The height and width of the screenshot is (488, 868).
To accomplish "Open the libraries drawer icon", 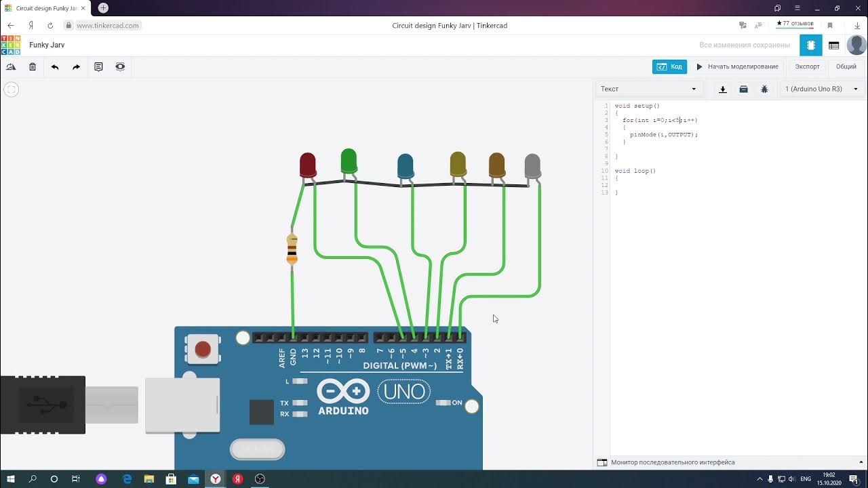I will click(743, 89).
